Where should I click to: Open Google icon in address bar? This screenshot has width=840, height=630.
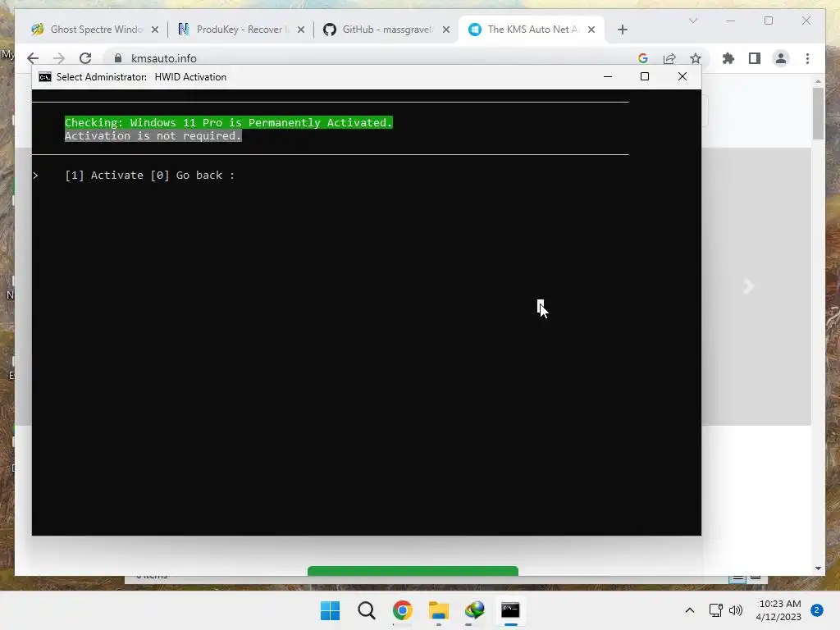(643, 58)
